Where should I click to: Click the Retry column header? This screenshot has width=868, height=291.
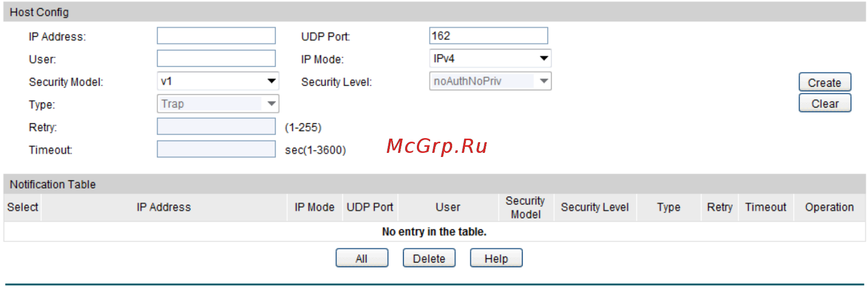pyautogui.click(x=720, y=207)
